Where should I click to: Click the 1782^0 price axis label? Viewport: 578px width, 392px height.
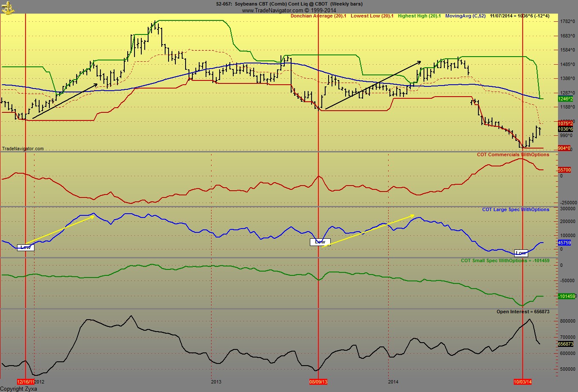point(567,21)
